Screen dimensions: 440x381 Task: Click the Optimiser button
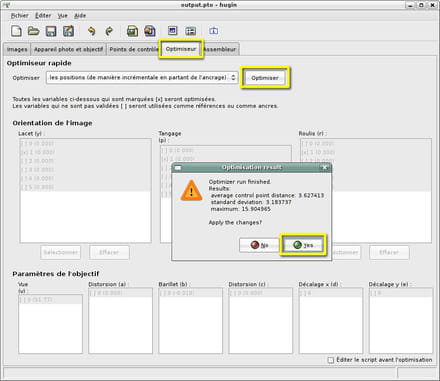pyautogui.click(x=265, y=78)
